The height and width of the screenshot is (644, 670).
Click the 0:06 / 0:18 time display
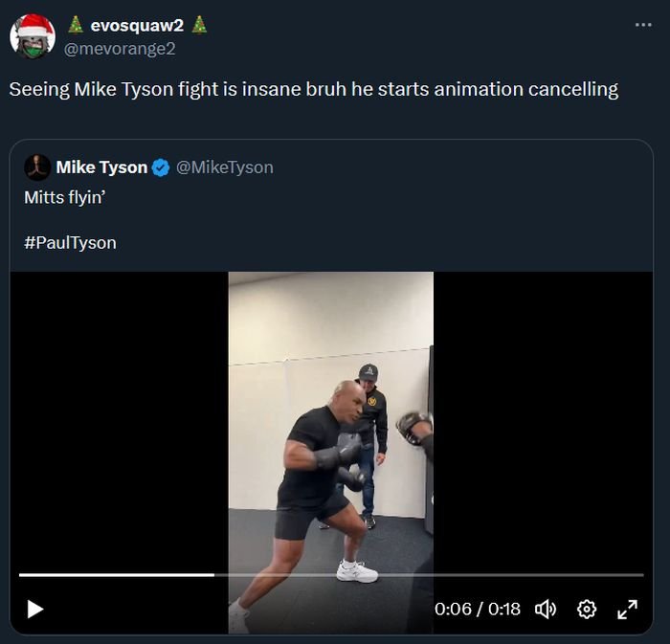[477, 609]
